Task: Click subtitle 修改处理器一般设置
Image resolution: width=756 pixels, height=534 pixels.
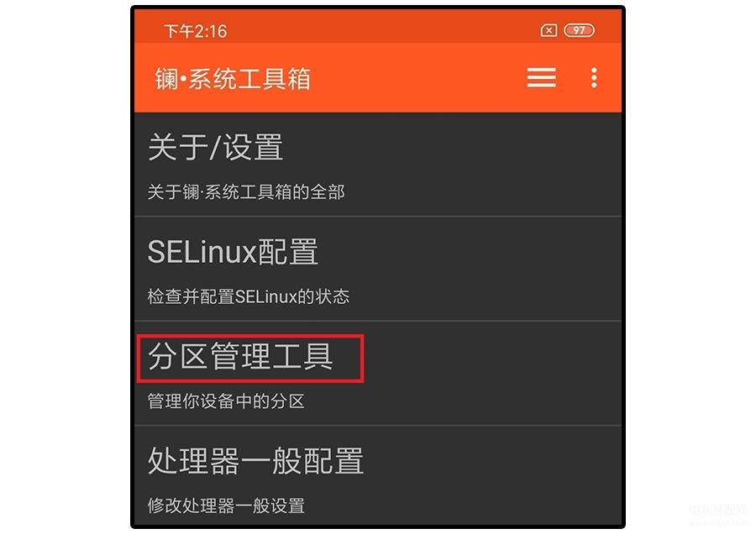Action: click(x=226, y=505)
